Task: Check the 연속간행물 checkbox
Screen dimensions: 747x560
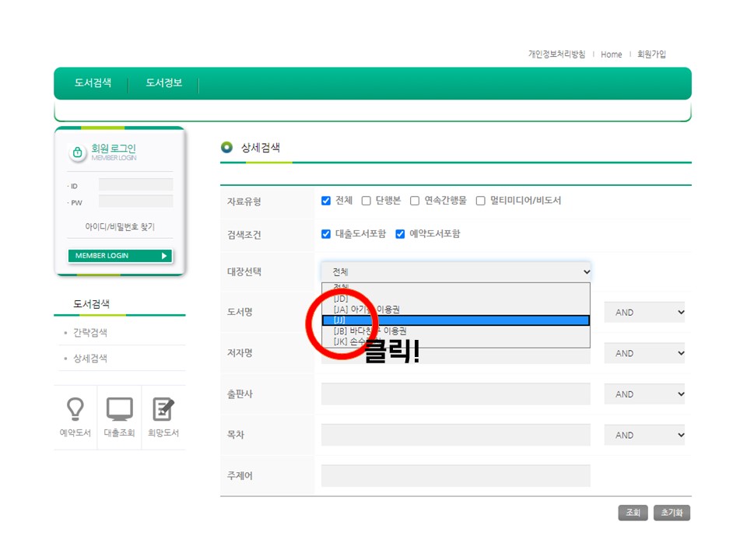Action: tap(415, 201)
